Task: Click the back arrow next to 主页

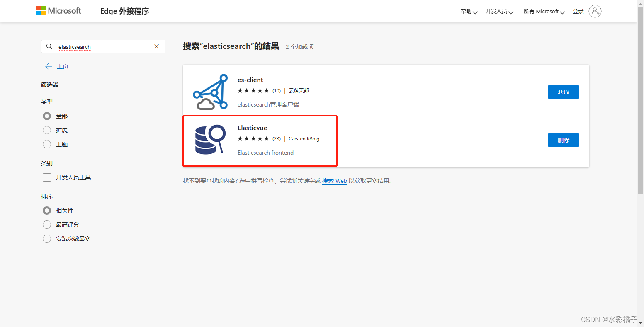Action: click(x=48, y=66)
